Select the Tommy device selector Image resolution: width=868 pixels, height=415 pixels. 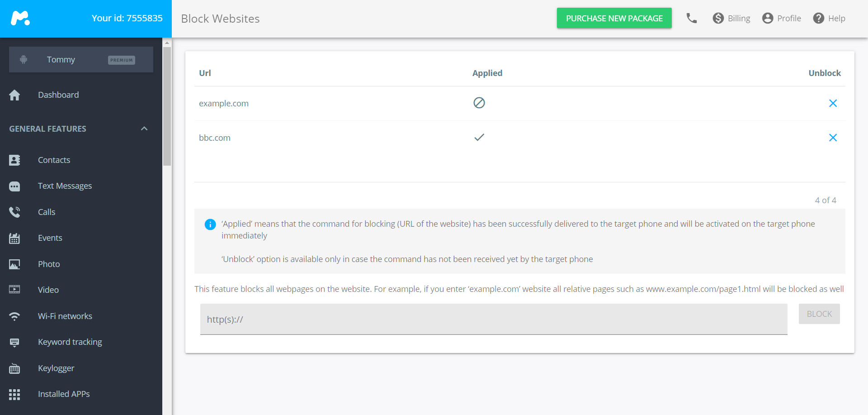pos(81,60)
